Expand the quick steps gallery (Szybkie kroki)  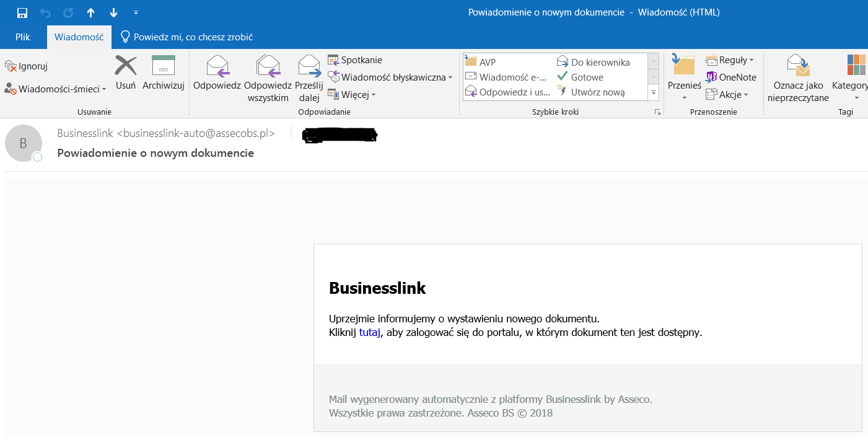653,92
